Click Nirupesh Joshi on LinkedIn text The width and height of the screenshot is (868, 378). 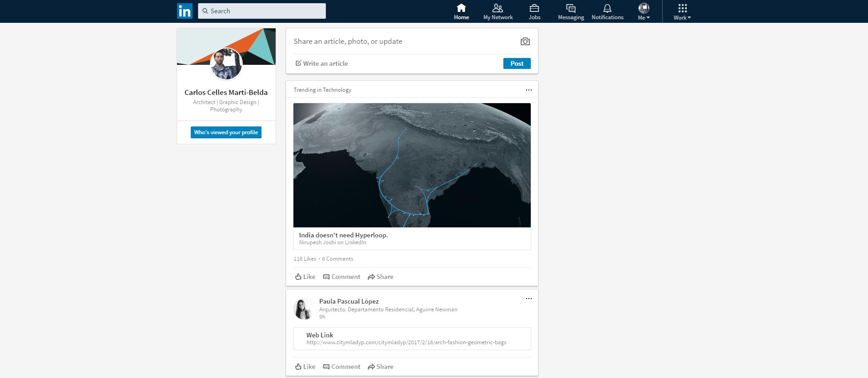[x=333, y=242]
